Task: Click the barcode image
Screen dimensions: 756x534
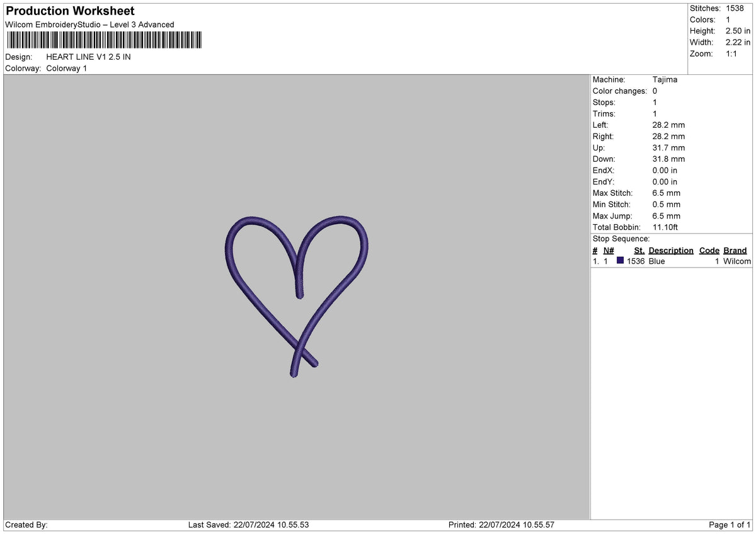Action: click(104, 40)
